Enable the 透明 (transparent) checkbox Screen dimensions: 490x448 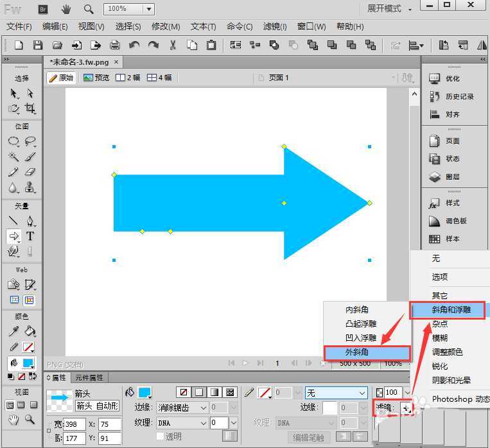pyautogui.click(x=161, y=436)
